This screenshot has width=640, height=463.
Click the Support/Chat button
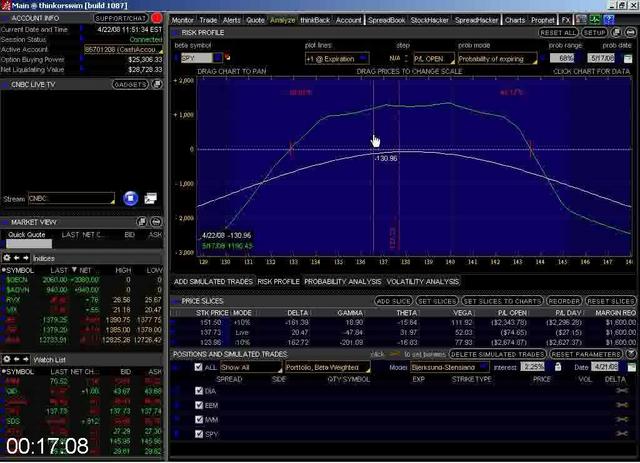click(120, 18)
